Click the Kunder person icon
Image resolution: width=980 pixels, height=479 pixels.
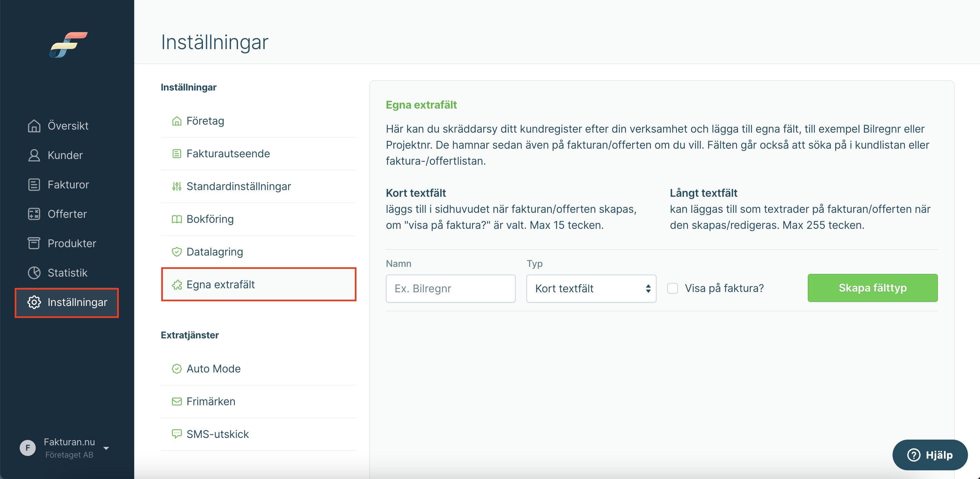tap(34, 155)
